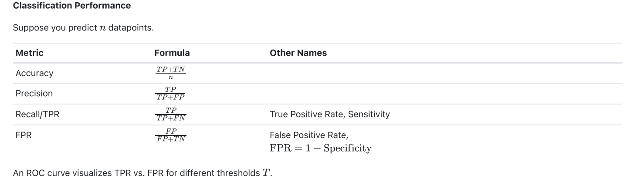Click the Accuracy formula (TP+TN)/n
Screen dimensions: 644x182
click(170, 73)
